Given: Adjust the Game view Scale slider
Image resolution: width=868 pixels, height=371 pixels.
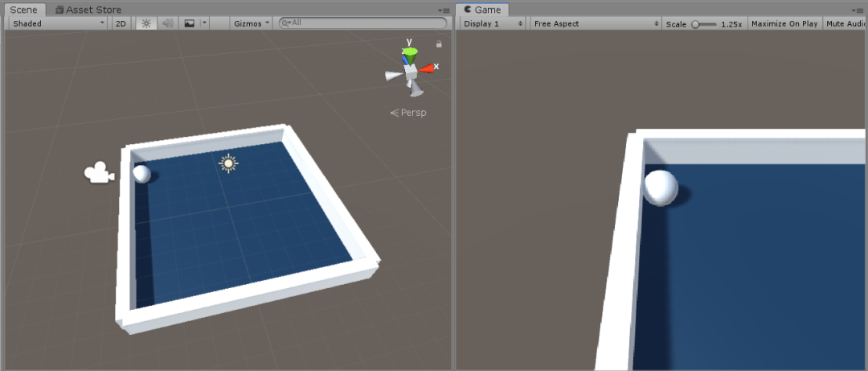Looking at the screenshot, I should (705, 24).
